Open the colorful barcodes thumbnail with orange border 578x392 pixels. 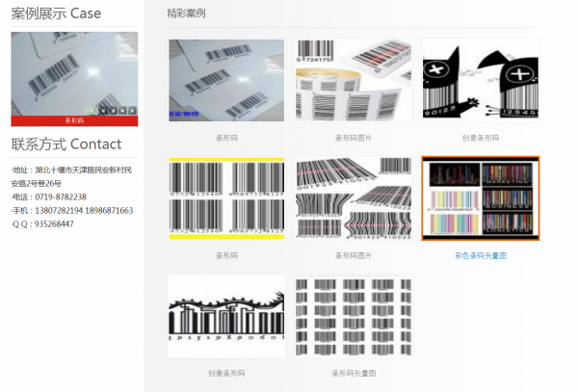point(481,197)
